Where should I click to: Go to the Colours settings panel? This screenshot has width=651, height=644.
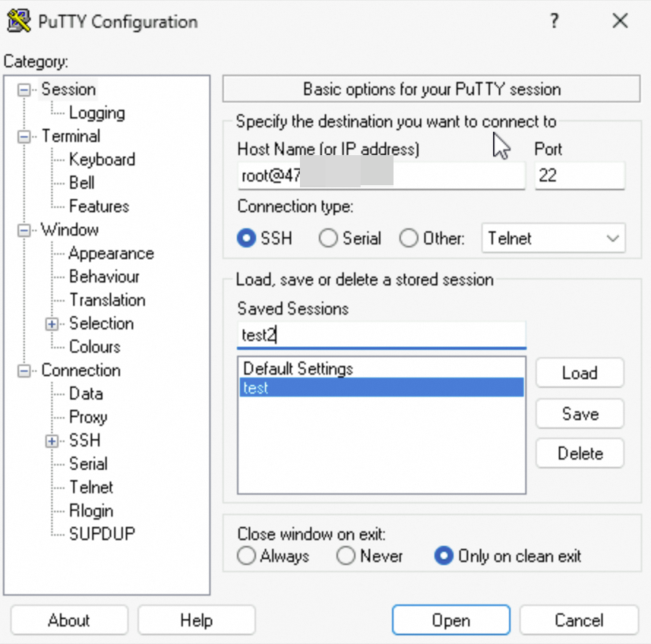coord(94,347)
